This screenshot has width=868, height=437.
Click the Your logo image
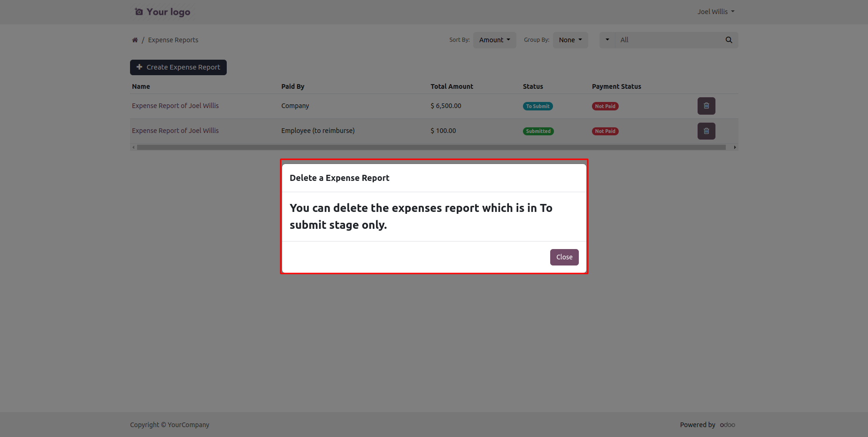pyautogui.click(x=162, y=12)
